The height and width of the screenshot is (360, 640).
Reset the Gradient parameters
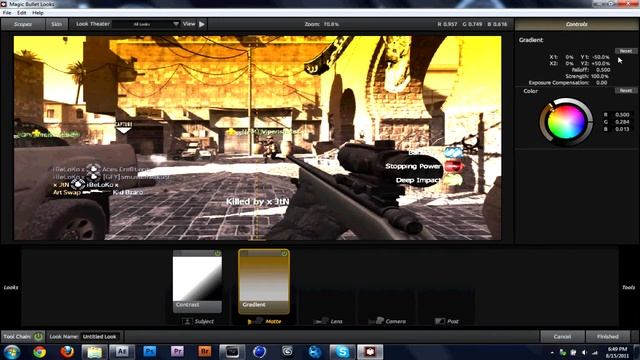[626, 51]
